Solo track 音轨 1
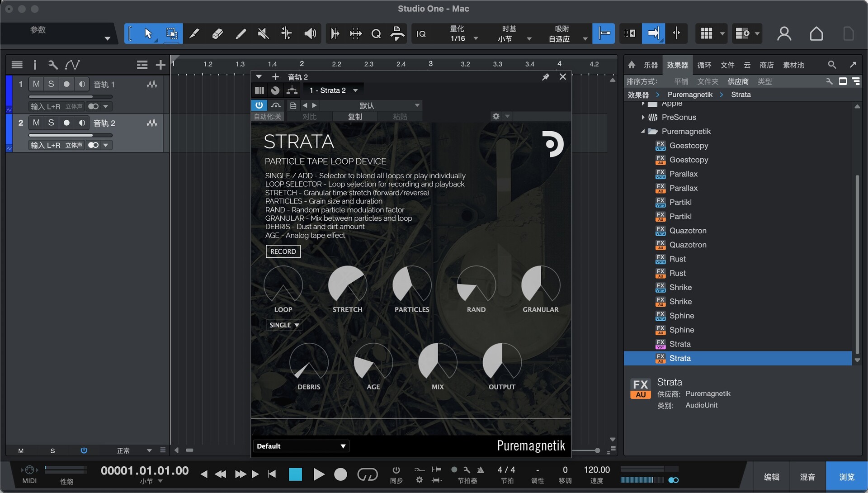The image size is (868, 493). click(x=51, y=84)
